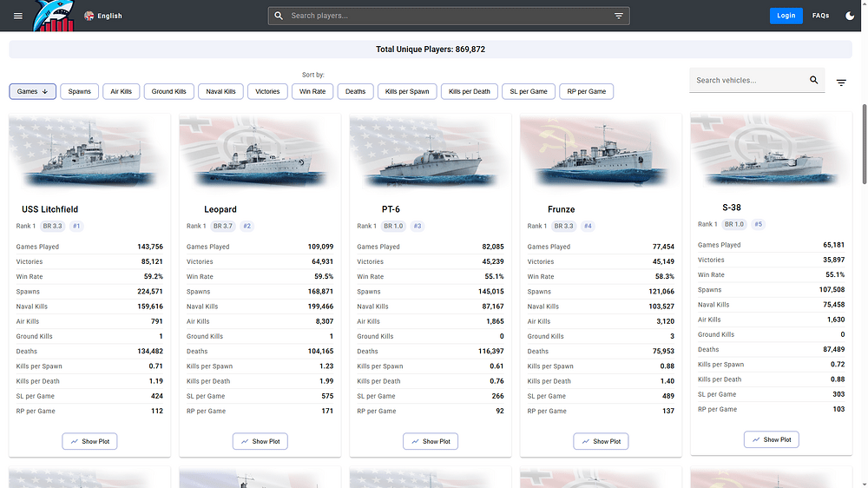Screen dimensions: 868x488
Task: Click the Frunze vehicle title
Action: pyautogui.click(x=562, y=209)
